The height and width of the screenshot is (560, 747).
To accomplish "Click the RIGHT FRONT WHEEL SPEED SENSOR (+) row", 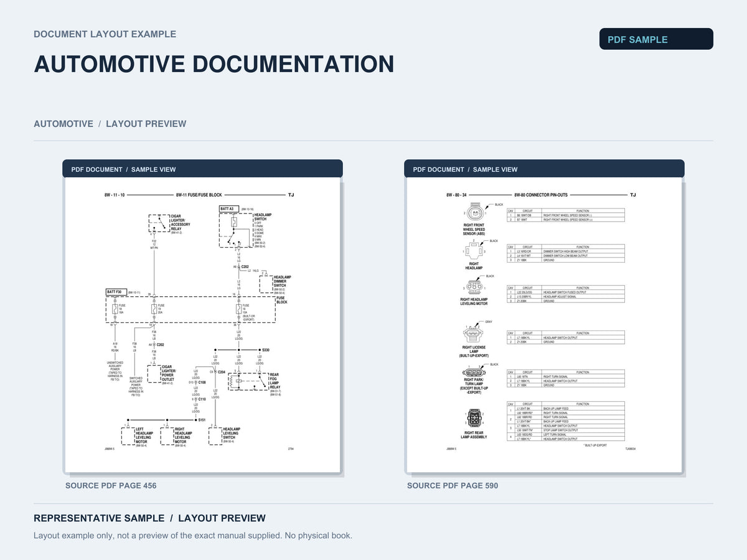I will [x=566, y=220].
